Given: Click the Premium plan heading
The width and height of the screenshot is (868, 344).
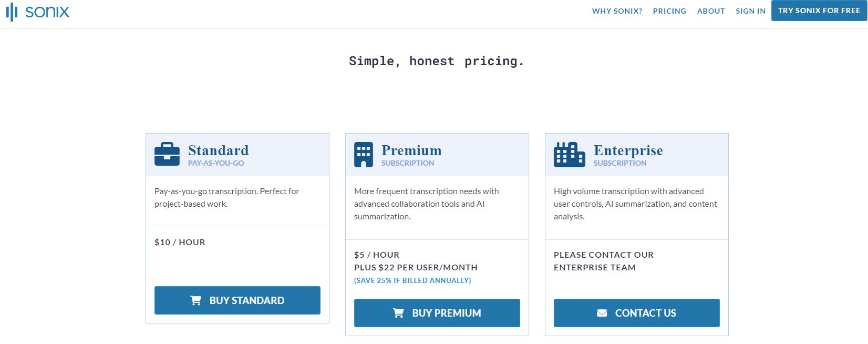Looking at the screenshot, I should click(x=411, y=150).
